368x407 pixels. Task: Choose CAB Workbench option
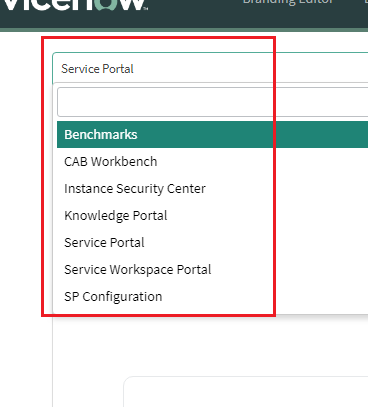click(213, 162)
